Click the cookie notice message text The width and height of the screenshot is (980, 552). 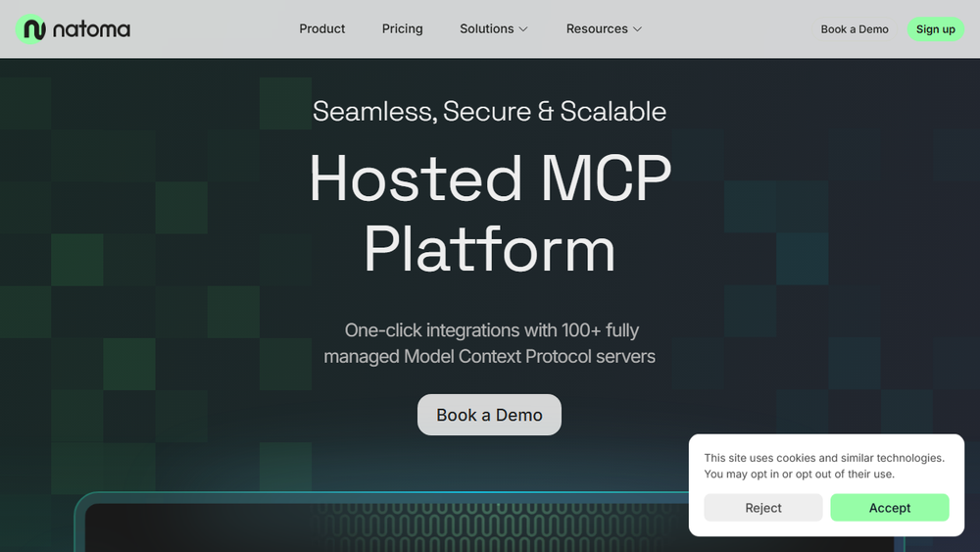(x=824, y=466)
